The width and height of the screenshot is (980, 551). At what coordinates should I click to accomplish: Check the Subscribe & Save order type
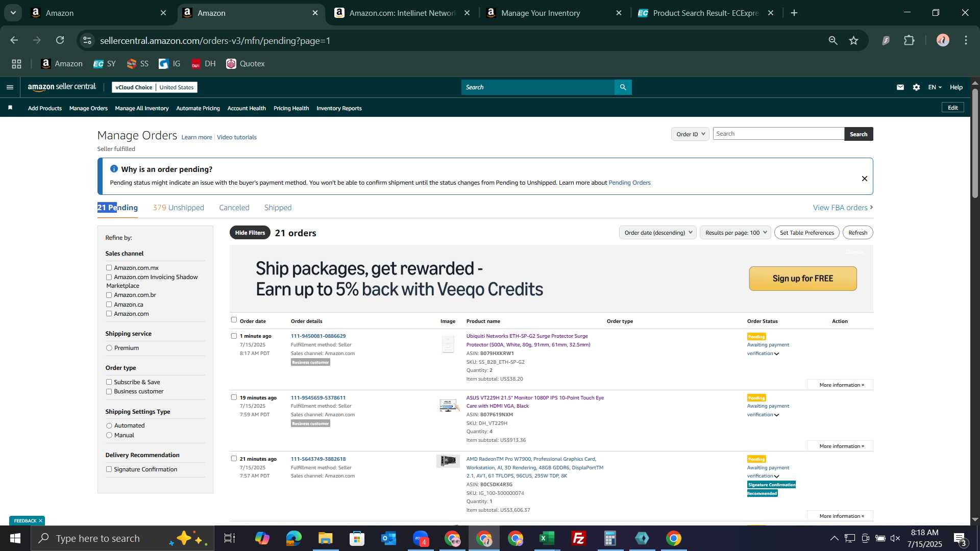[x=109, y=382]
